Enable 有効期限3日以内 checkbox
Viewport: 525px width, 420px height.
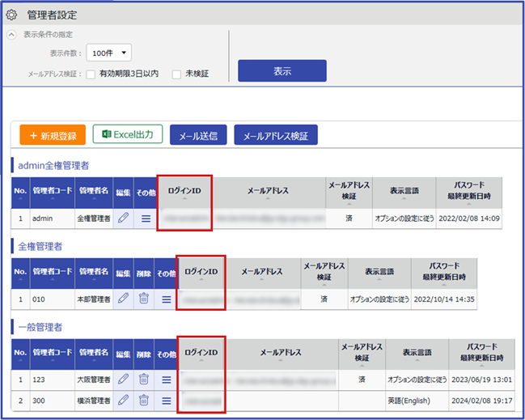pos(91,74)
